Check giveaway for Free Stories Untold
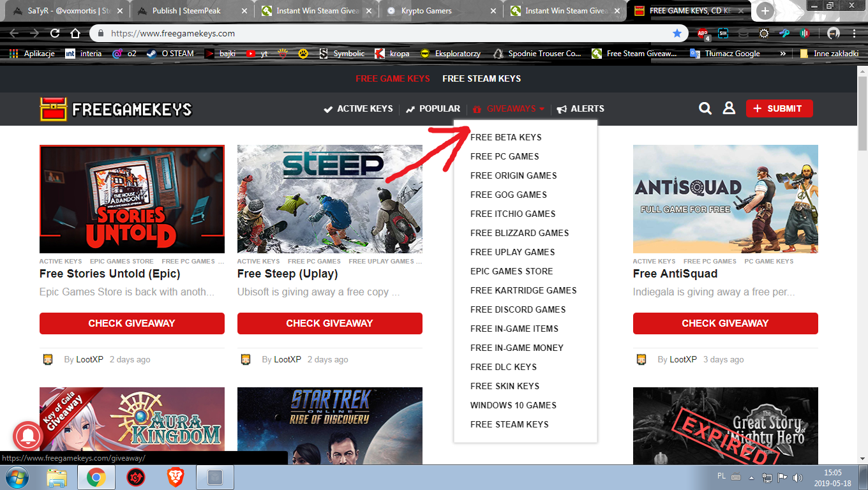868x490 pixels. [x=132, y=323]
